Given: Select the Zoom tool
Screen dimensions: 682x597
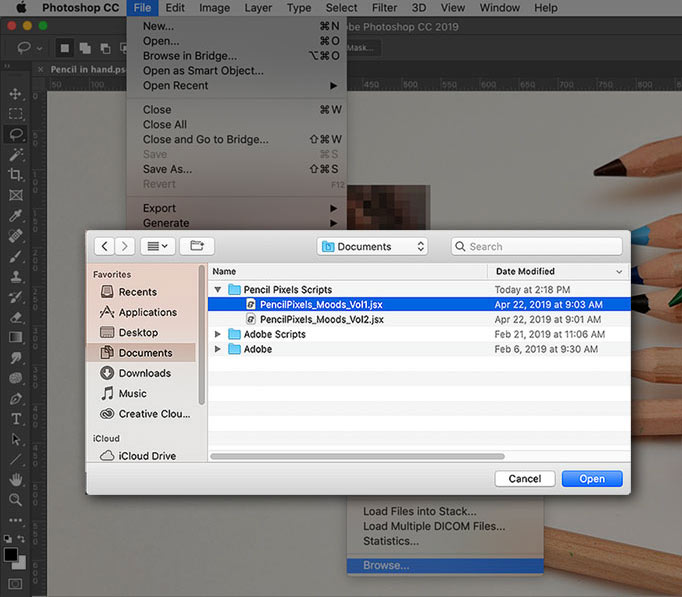Looking at the screenshot, I should [x=16, y=500].
